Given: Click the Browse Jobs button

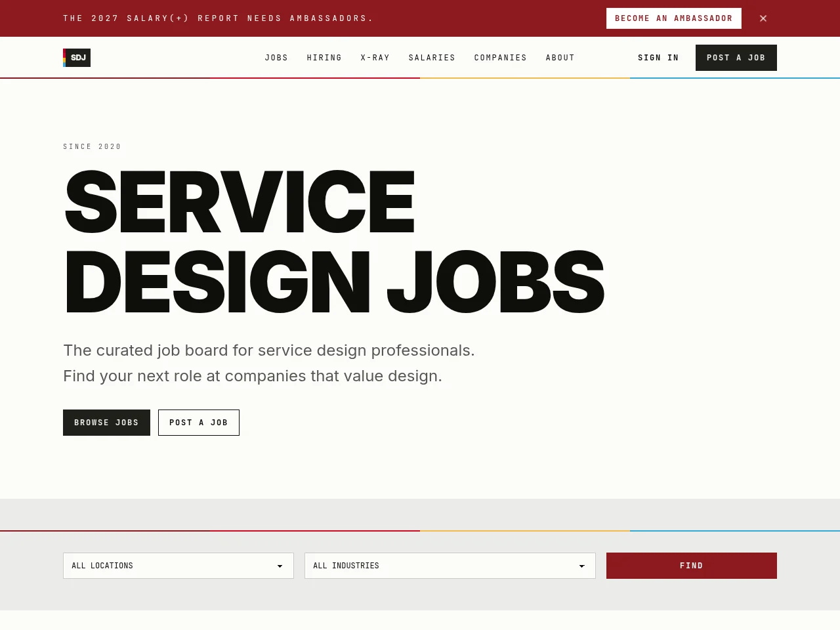Looking at the screenshot, I should (106, 423).
